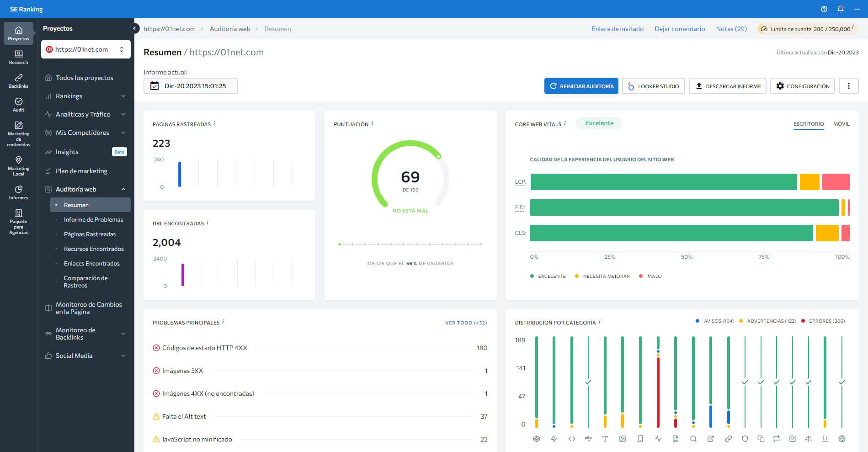Screen dimensions: 868x452
Task: Click the document page category icon
Action: (676, 439)
